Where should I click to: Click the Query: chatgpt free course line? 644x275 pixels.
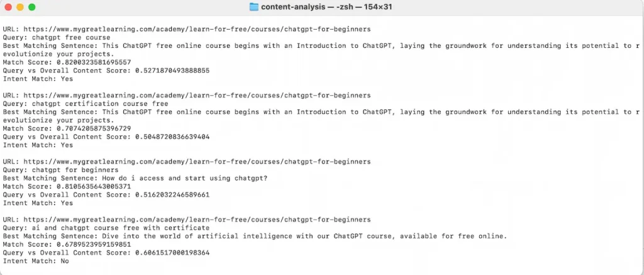coord(57,37)
